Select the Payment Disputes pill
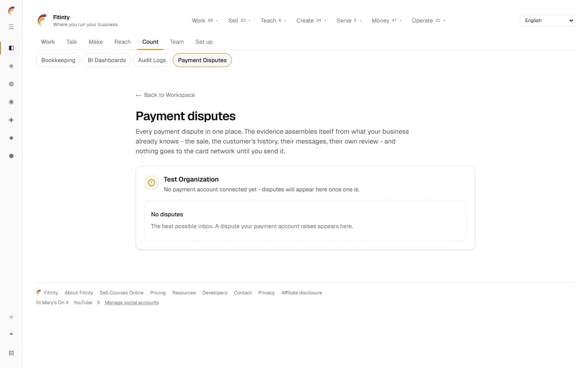This screenshot has height=368, width=588. pyautogui.click(x=202, y=60)
